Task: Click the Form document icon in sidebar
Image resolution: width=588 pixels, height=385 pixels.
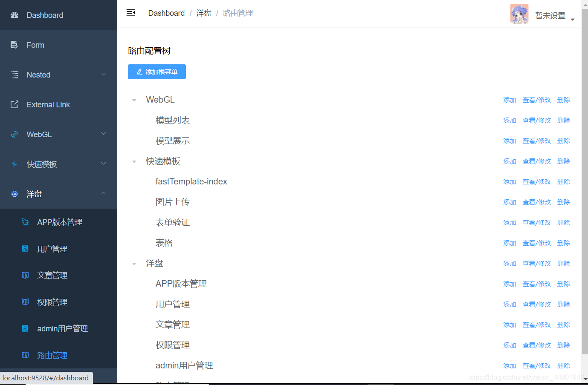Action: (x=14, y=45)
